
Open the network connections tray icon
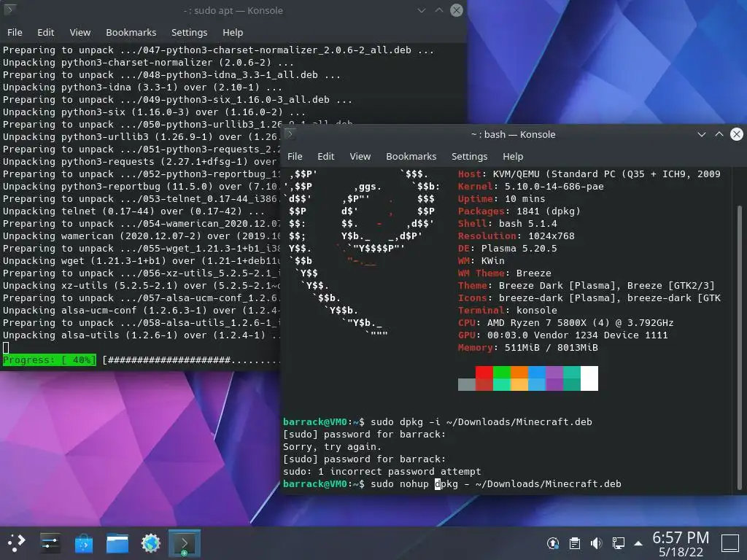tap(618, 542)
